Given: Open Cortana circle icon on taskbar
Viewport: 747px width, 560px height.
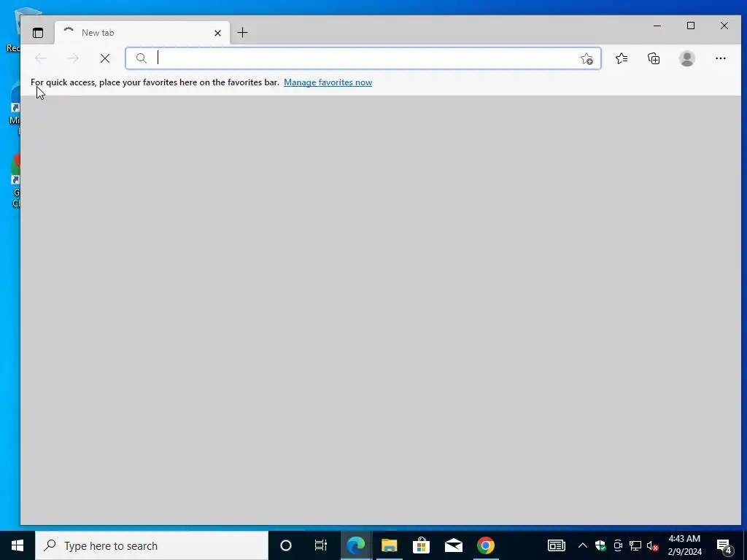Looking at the screenshot, I should pos(286,545).
